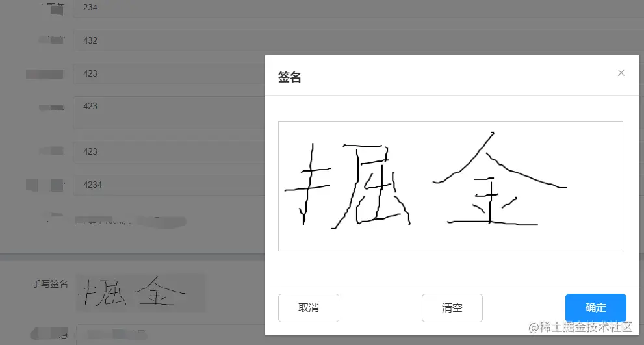Open the handwritten signature thumbnail preview

click(141, 292)
